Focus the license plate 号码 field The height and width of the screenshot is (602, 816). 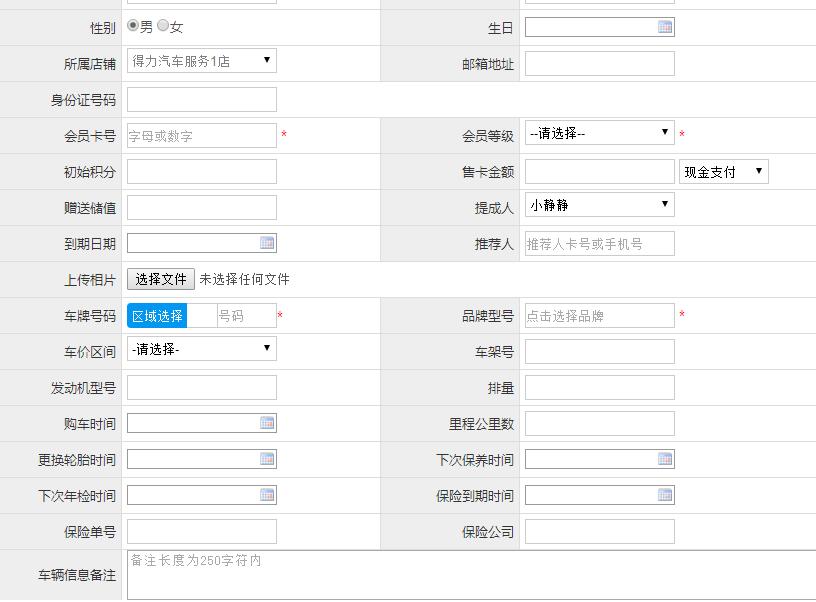pos(247,316)
